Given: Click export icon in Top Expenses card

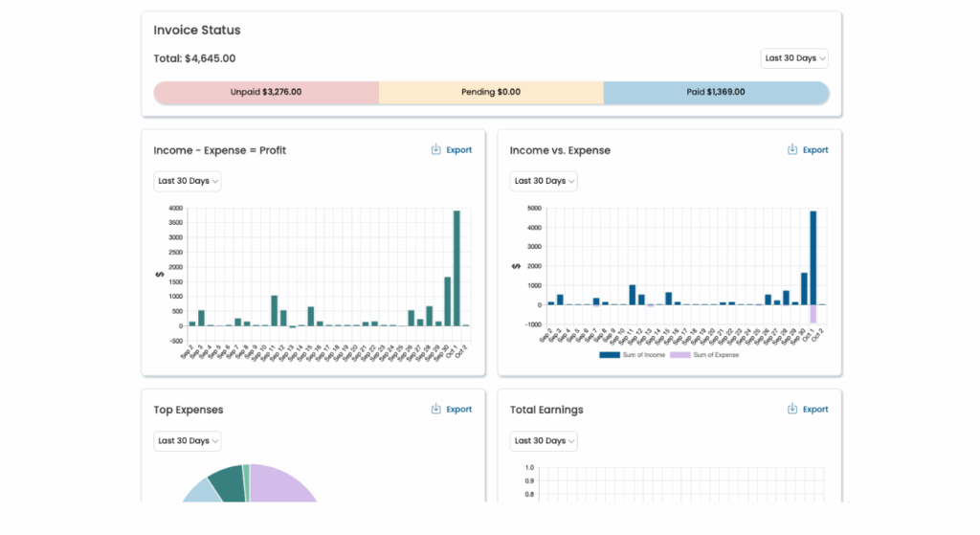Looking at the screenshot, I should pyautogui.click(x=436, y=410).
